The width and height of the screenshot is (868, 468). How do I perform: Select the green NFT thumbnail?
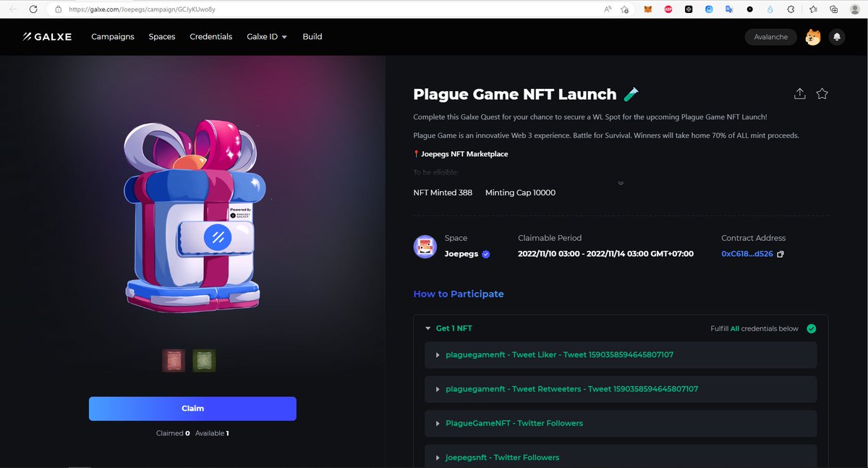pos(204,360)
